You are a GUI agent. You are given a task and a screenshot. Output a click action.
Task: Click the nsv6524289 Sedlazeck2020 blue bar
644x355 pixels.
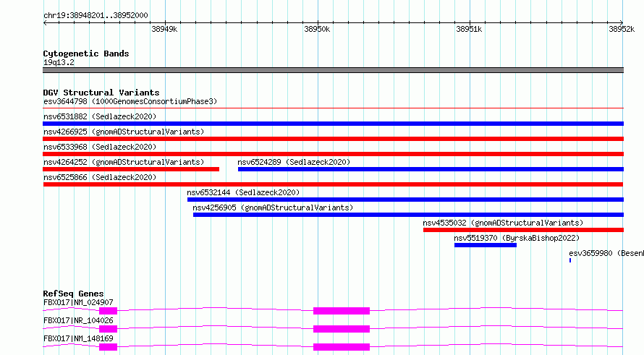[x=431, y=169]
